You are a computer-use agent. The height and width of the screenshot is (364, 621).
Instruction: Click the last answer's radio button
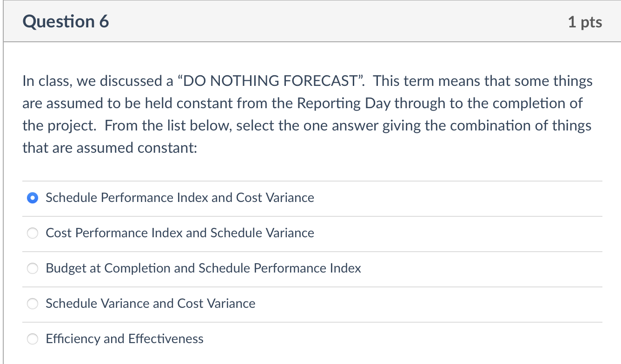click(33, 339)
